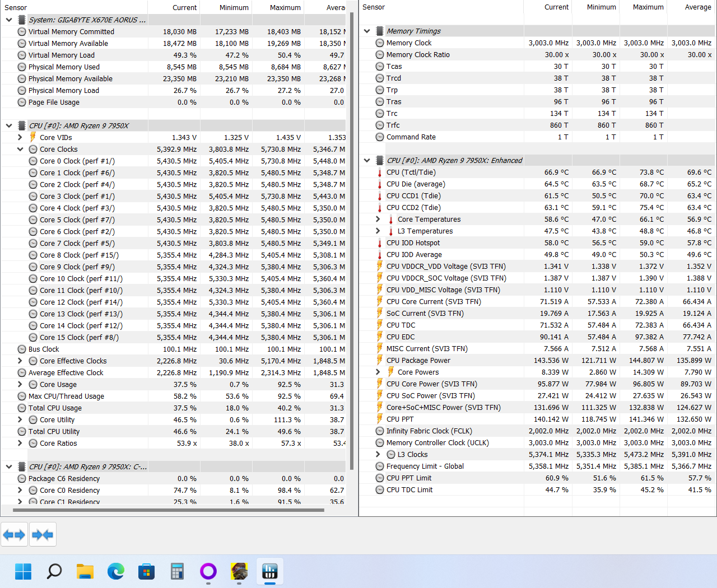Click the clock icon beside Virtual Memory Committed
This screenshot has width=717, height=588.
coord(22,32)
